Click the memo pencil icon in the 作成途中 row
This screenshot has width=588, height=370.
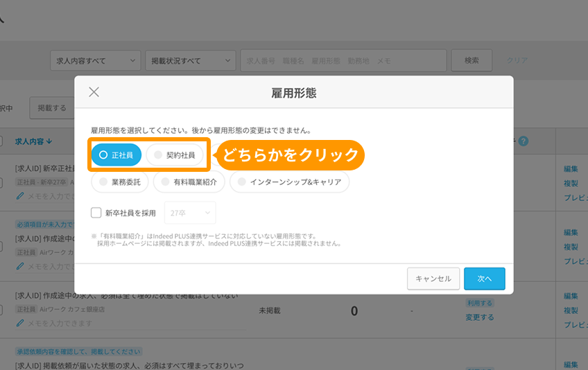[20, 266]
